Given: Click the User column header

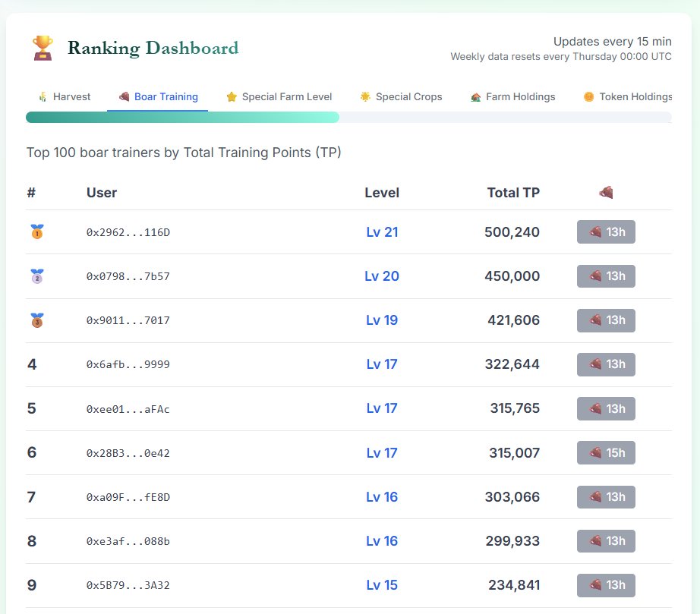Looking at the screenshot, I should tap(102, 193).
